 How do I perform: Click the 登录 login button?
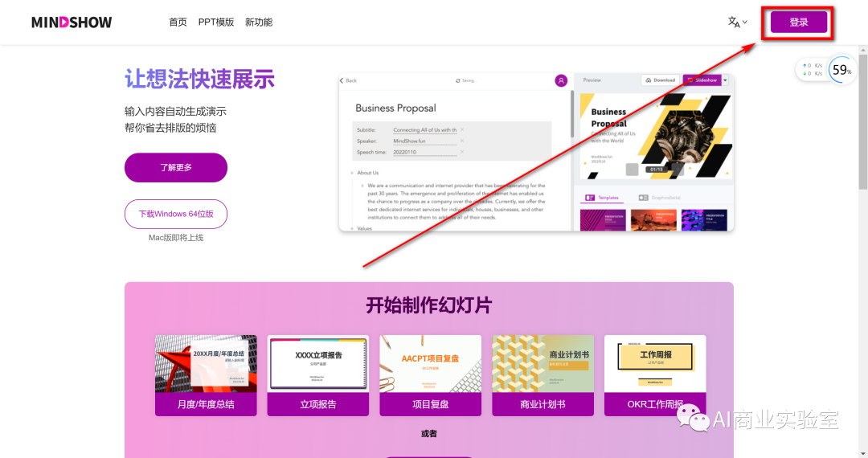click(x=799, y=22)
